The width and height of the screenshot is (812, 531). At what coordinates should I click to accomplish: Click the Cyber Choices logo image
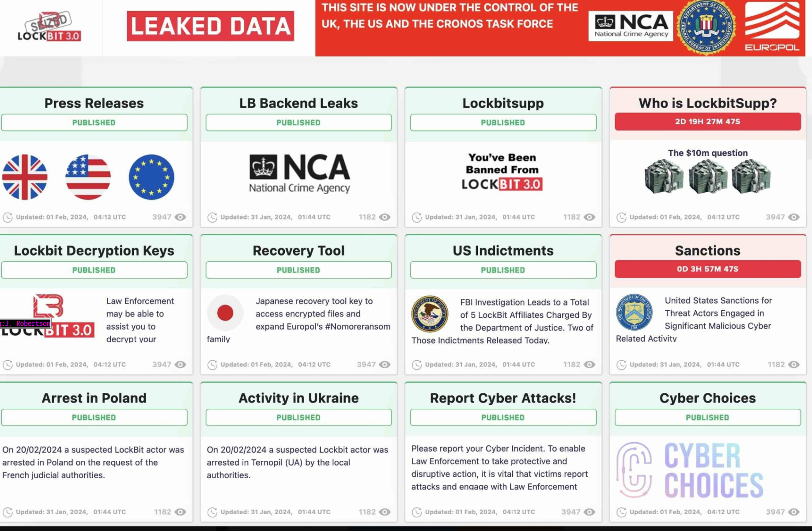(690, 470)
